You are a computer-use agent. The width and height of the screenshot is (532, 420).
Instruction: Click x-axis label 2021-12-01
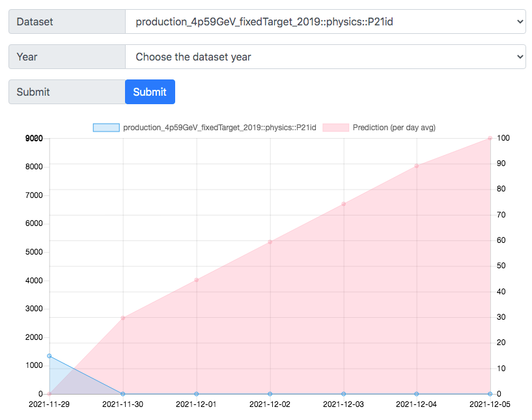point(196,404)
